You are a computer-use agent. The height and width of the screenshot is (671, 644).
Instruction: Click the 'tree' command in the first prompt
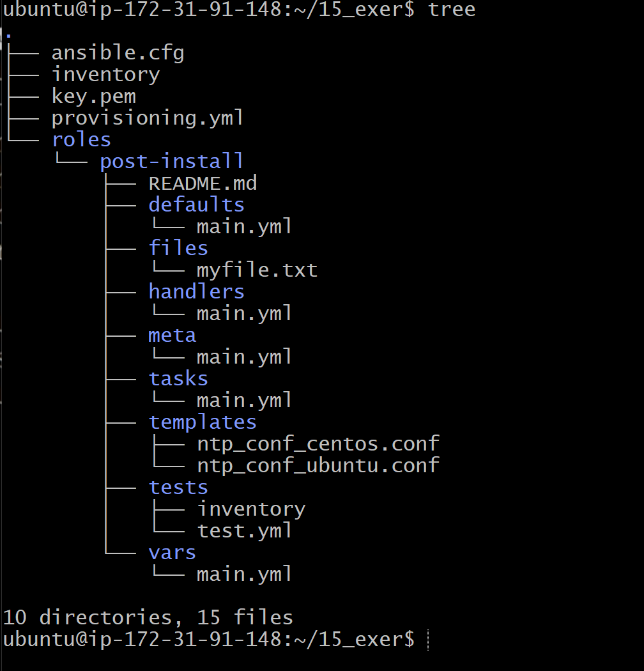click(x=452, y=10)
